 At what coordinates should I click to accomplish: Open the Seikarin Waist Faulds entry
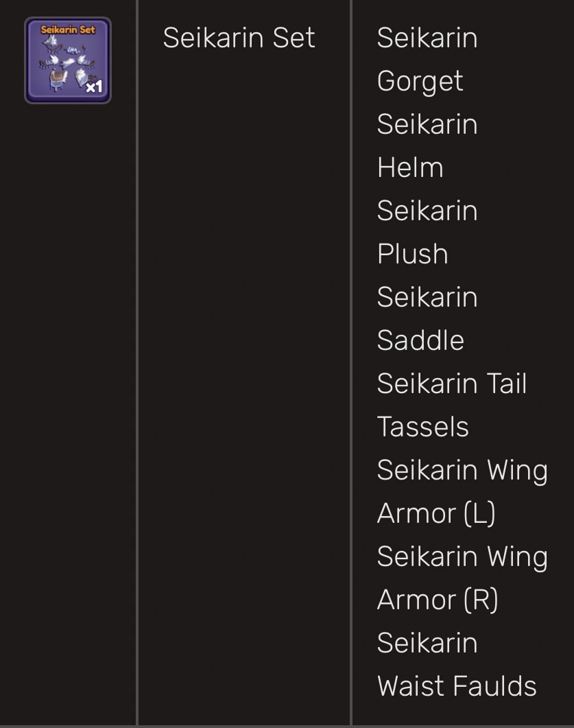pyautogui.click(x=456, y=664)
